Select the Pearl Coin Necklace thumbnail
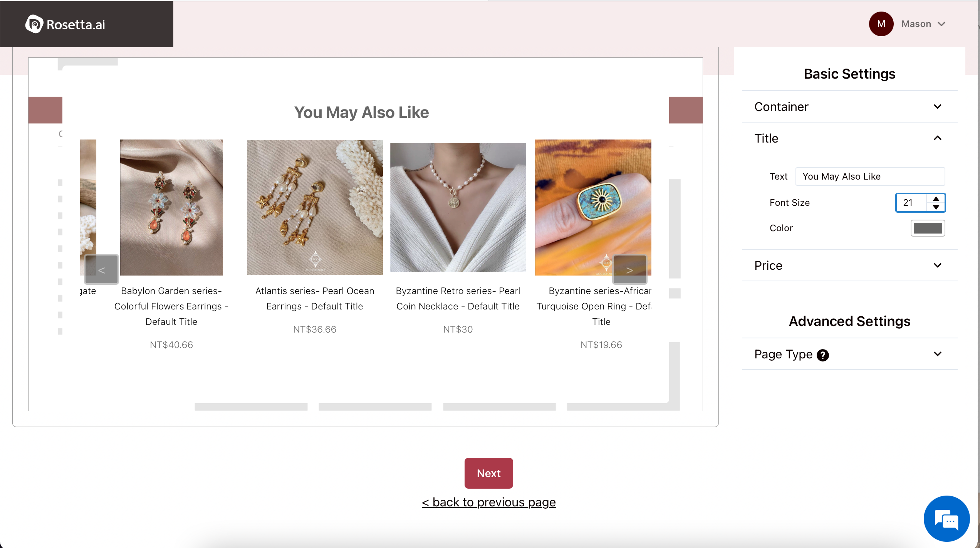The height and width of the screenshot is (548, 980). point(458,207)
